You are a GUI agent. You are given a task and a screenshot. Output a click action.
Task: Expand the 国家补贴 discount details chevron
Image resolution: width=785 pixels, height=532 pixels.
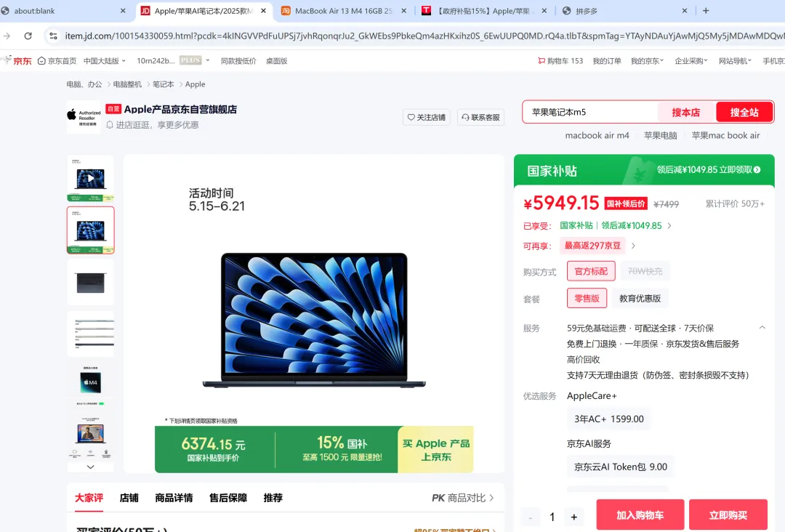(669, 226)
